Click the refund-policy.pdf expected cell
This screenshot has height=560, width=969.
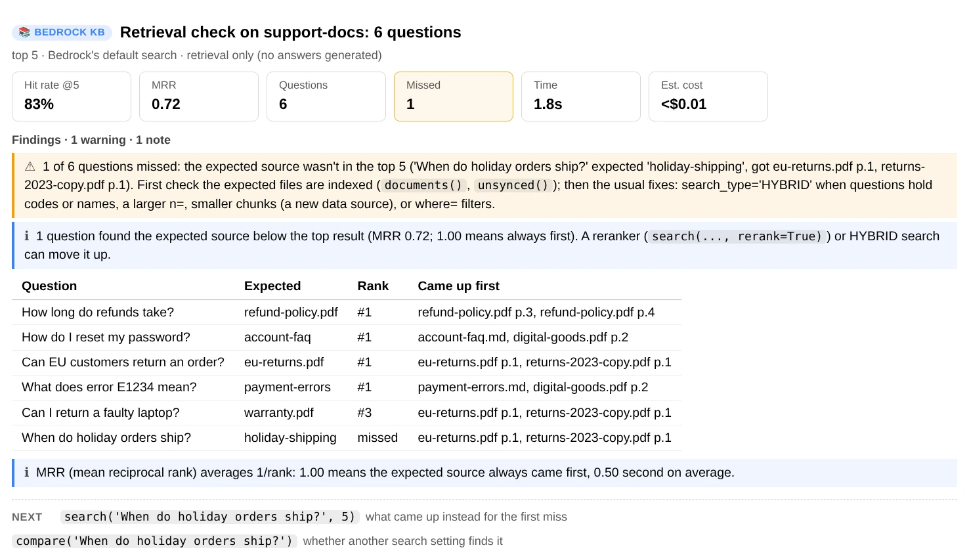coord(291,312)
